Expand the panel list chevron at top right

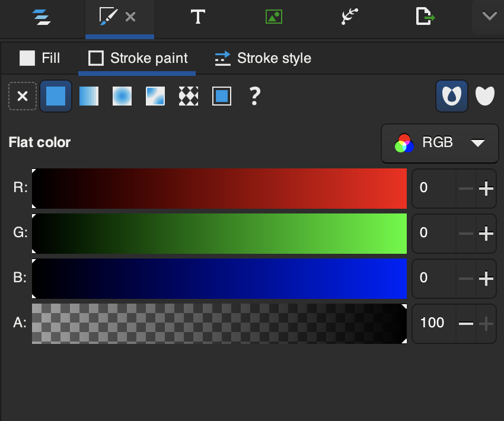489,17
